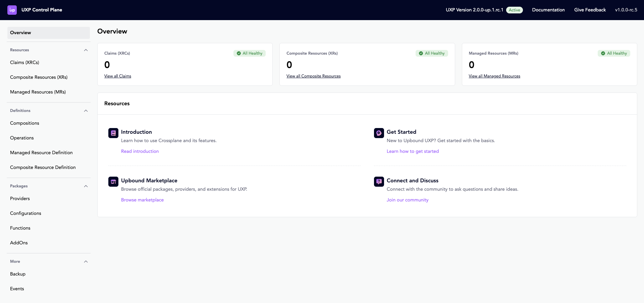Open Documentation from the top bar
The width and height of the screenshot is (644, 303).
548,10
